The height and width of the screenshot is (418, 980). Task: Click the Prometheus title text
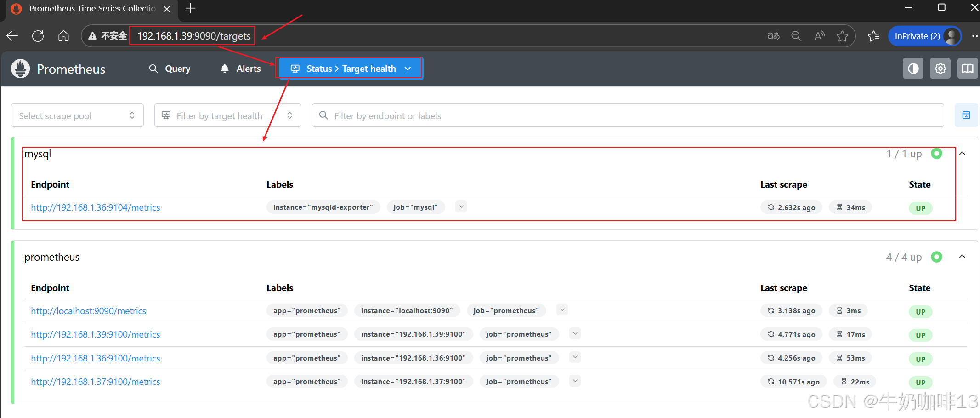click(x=71, y=69)
